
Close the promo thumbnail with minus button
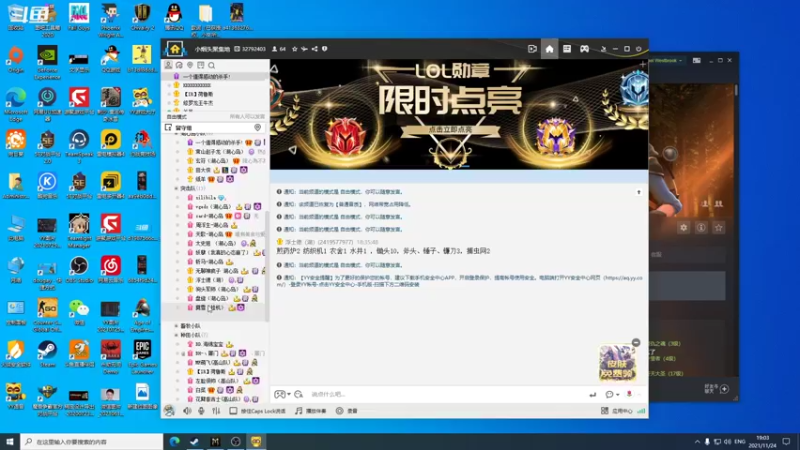pos(636,342)
